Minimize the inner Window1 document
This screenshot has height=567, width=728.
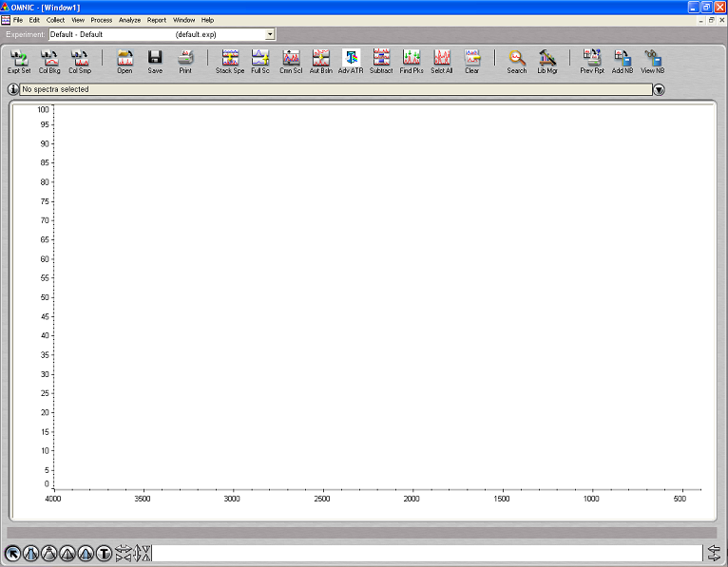[x=701, y=20]
